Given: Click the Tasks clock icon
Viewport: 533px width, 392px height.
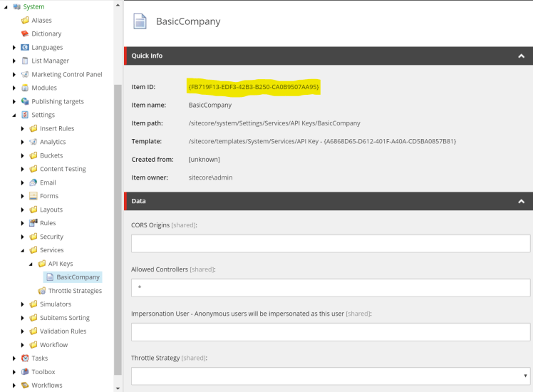Looking at the screenshot, I should click(x=25, y=359).
